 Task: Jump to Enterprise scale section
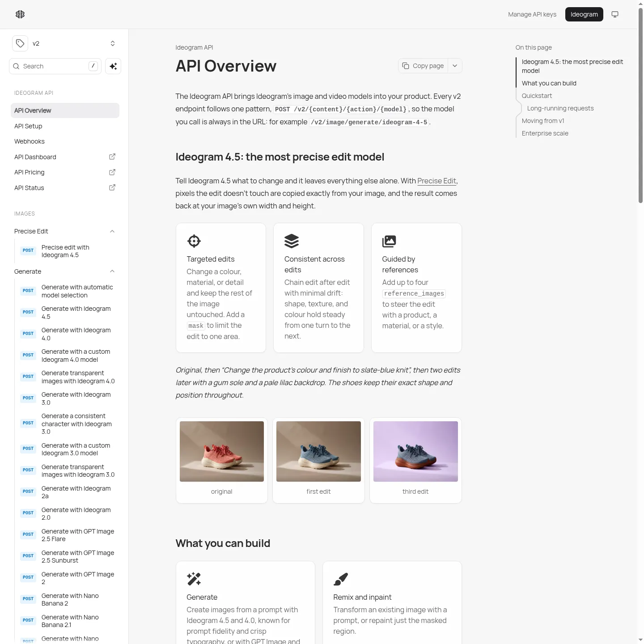click(x=545, y=133)
